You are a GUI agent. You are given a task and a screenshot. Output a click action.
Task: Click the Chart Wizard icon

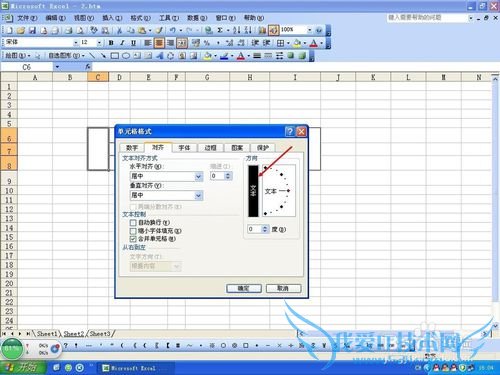(x=262, y=31)
